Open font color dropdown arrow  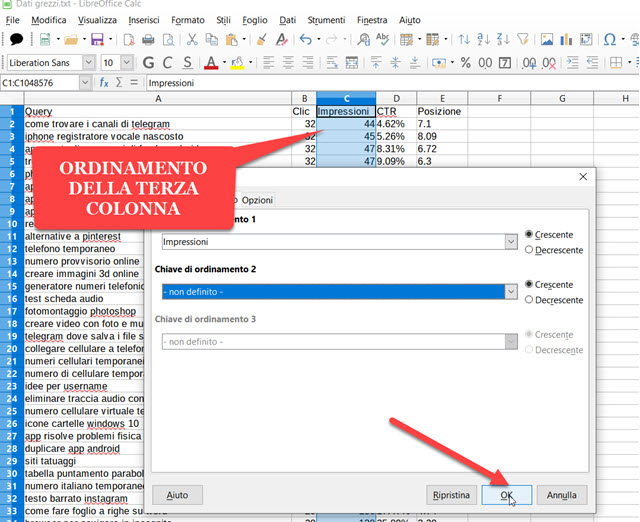click(x=224, y=63)
